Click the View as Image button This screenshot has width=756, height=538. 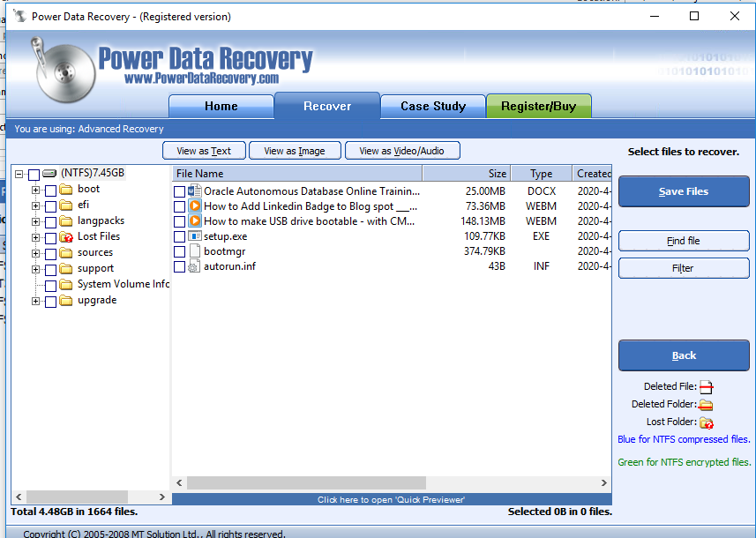click(x=295, y=151)
